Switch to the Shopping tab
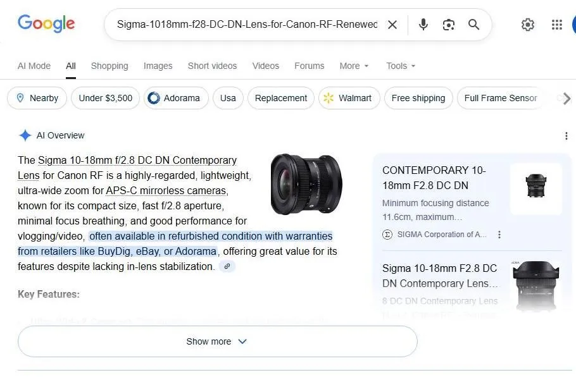This screenshot has height=392, width=576. click(110, 66)
